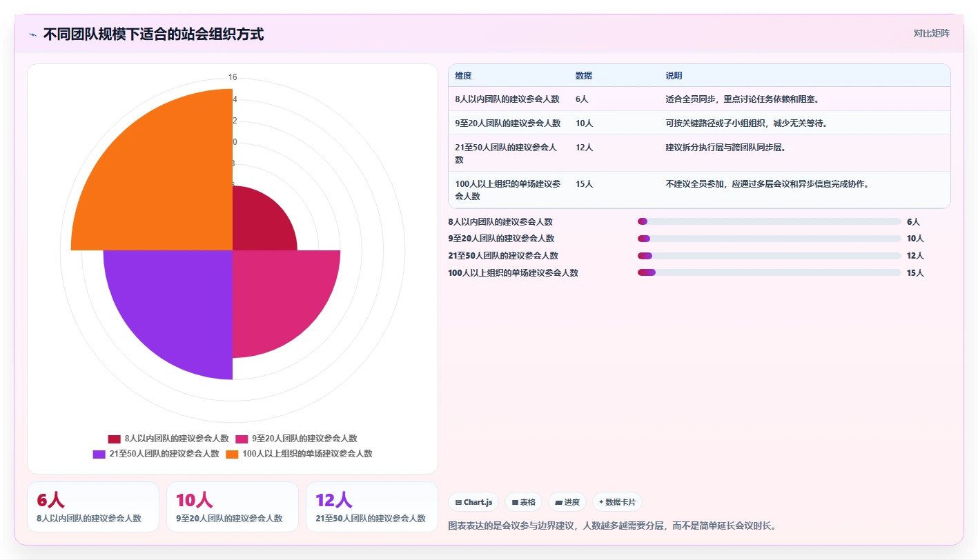Screen dimensions: 978x560
Task: Toggle the 100人以上组织 legend color swatch
Action: click(x=232, y=454)
